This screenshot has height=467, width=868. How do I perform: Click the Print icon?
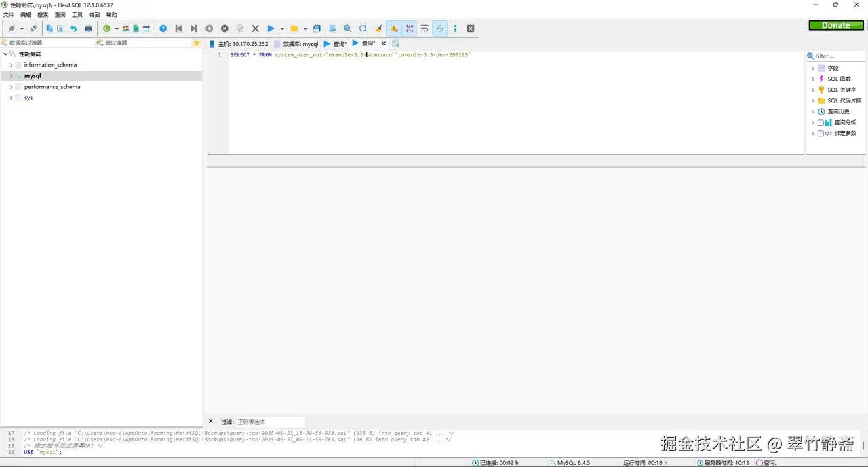(x=88, y=29)
